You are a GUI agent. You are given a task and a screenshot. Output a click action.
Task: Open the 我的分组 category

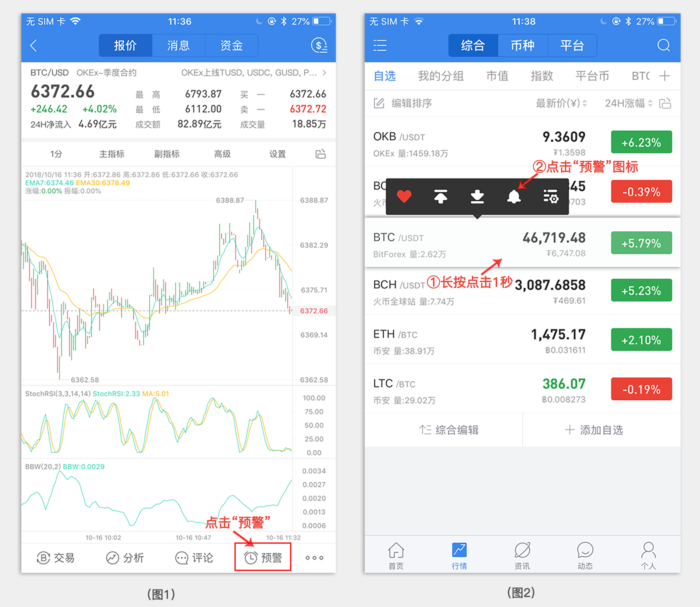click(x=441, y=76)
